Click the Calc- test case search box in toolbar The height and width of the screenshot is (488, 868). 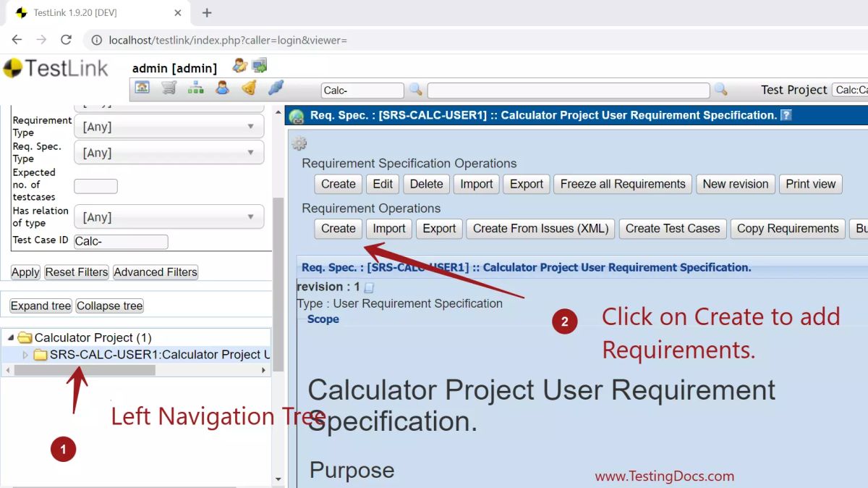coord(362,91)
